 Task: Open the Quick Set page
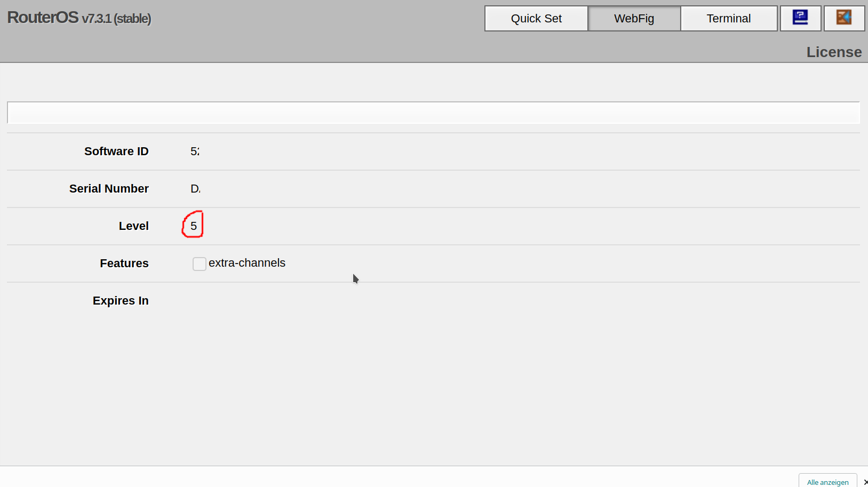(x=536, y=19)
